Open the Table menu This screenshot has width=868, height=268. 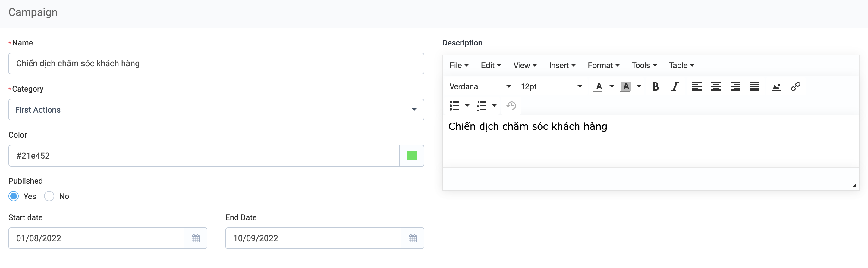(x=681, y=65)
